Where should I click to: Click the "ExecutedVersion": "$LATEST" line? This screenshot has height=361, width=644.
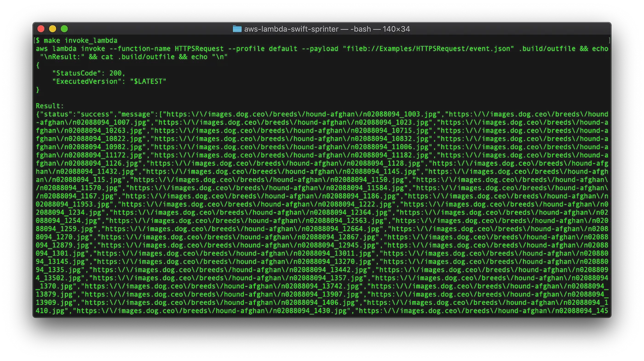[x=109, y=82]
